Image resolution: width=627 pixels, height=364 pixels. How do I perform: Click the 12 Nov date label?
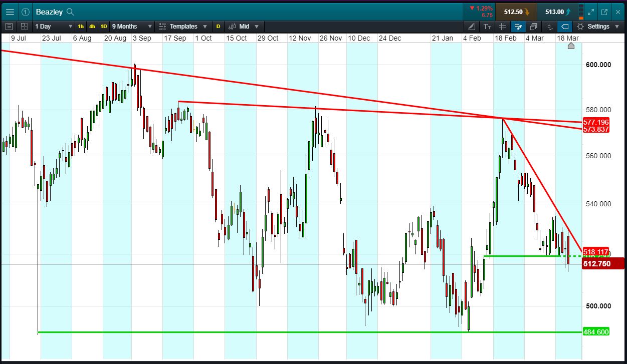point(299,38)
